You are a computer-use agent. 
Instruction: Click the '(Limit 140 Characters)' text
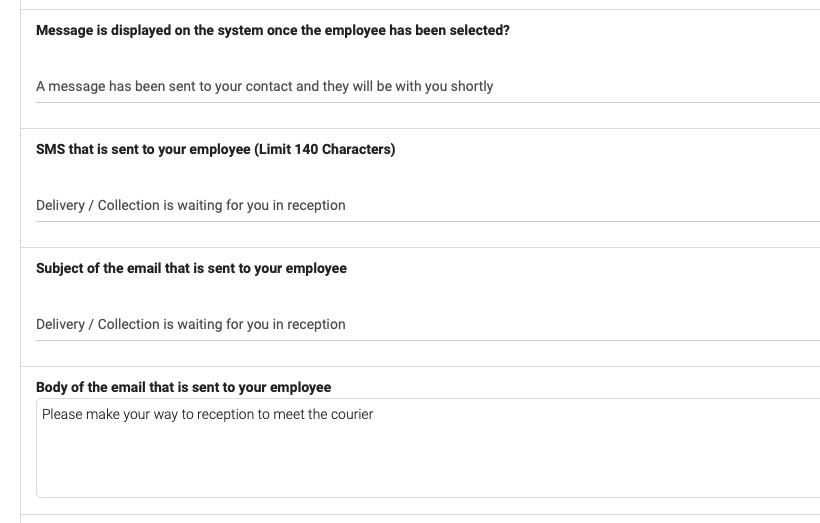coord(325,150)
